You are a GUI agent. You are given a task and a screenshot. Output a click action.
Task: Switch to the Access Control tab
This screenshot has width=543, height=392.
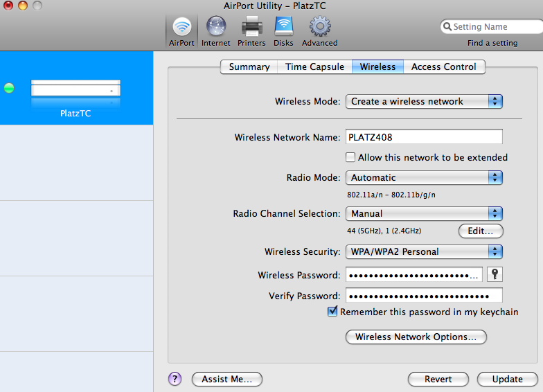[444, 66]
